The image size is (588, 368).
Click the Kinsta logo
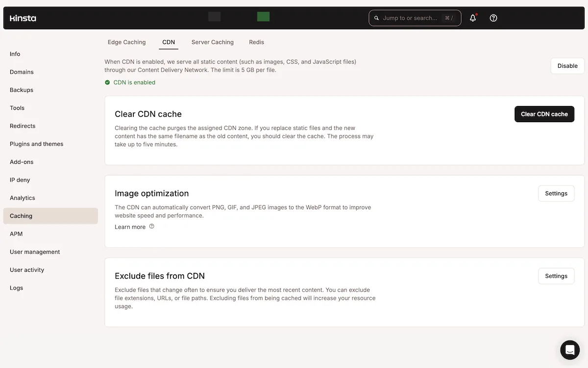[23, 18]
